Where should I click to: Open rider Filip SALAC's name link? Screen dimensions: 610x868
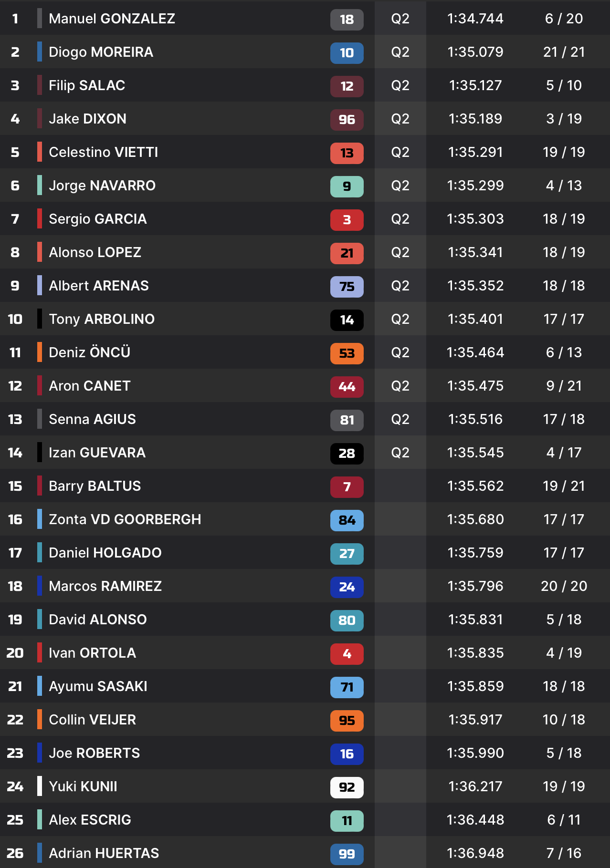coord(87,85)
